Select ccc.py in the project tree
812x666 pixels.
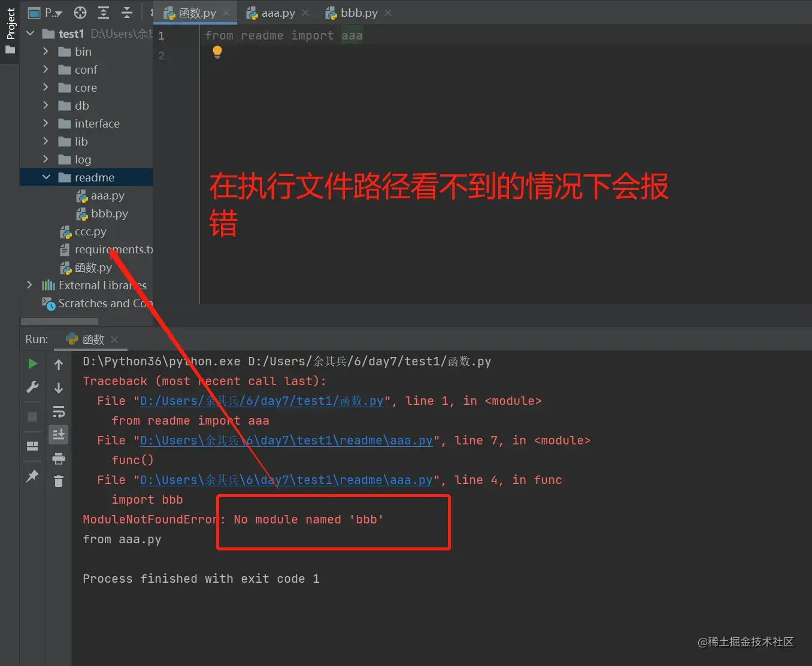click(83, 231)
